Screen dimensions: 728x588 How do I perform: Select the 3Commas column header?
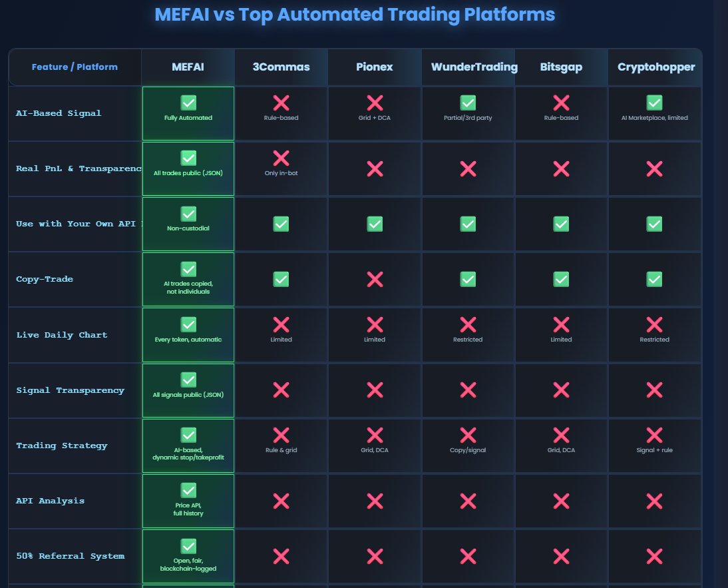click(x=281, y=67)
